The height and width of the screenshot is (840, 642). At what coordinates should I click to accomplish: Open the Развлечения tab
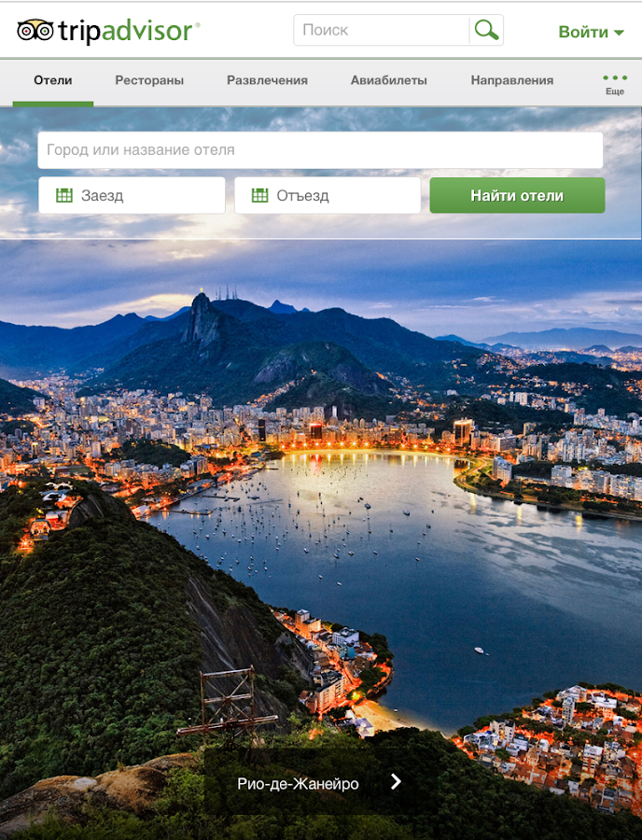point(267,80)
